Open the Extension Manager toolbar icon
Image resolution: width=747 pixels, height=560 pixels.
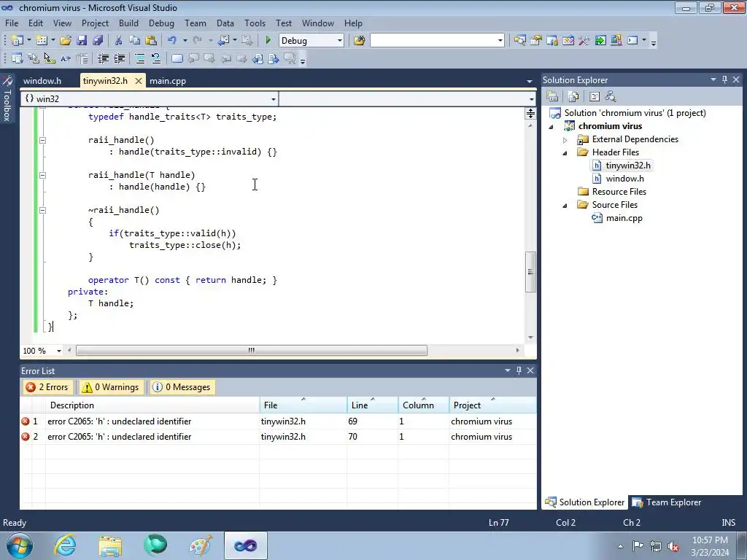click(x=616, y=41)
